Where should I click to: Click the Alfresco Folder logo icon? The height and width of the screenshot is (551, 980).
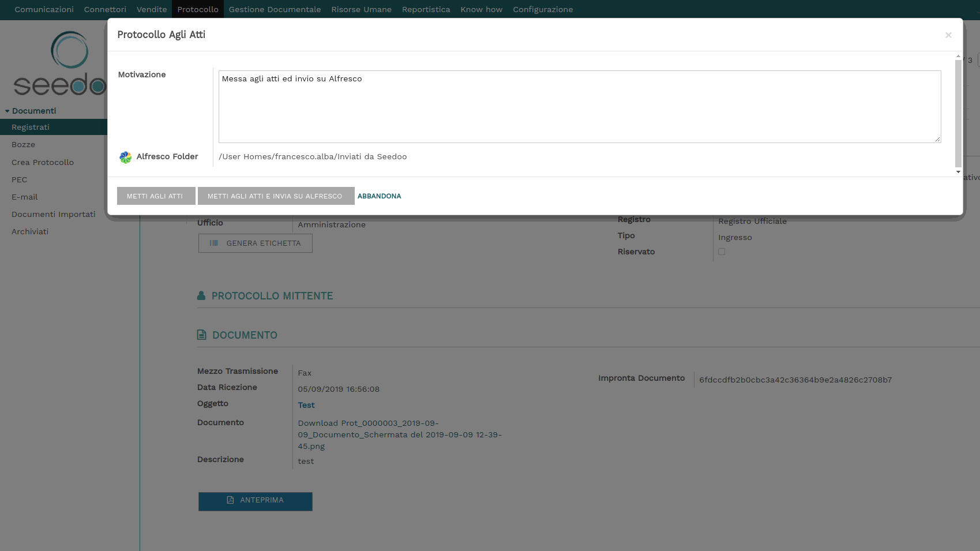[125, 157]
